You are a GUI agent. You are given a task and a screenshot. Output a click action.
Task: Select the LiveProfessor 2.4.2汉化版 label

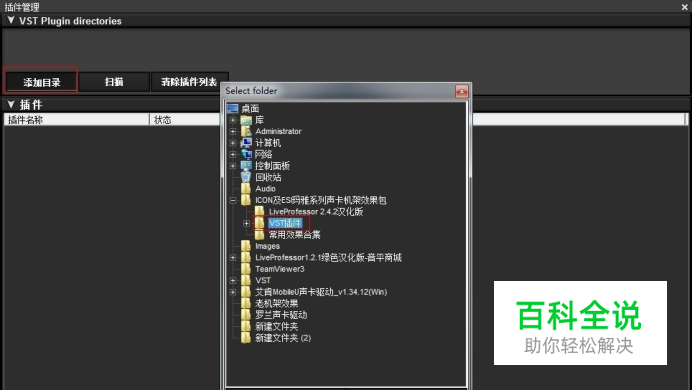316,212
